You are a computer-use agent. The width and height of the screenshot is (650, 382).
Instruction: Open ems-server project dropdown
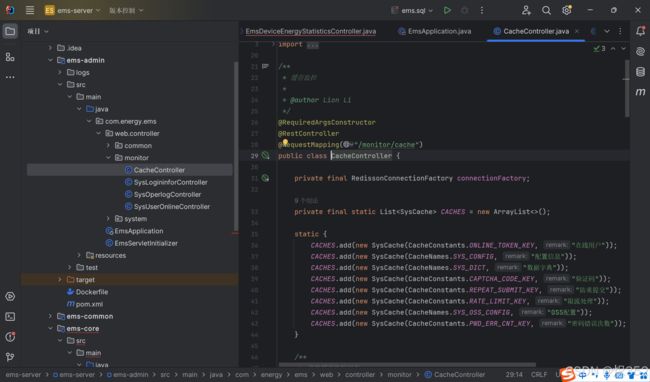point(73,10)
